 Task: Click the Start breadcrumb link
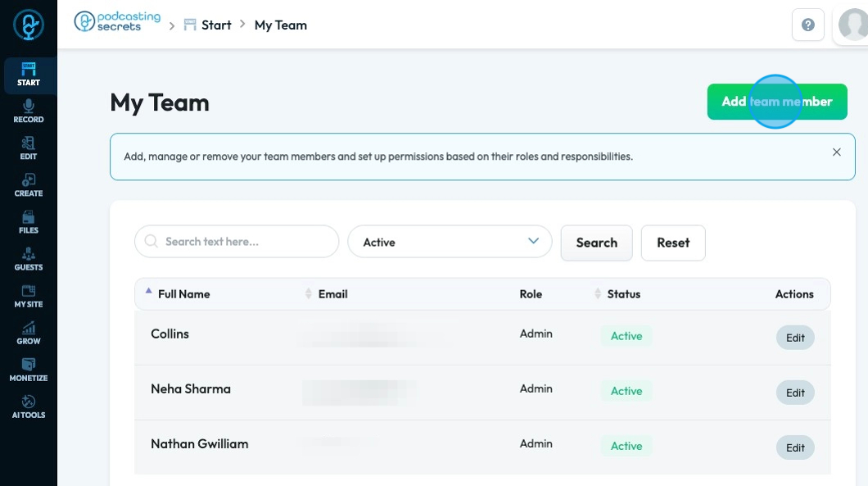point(216,25)
